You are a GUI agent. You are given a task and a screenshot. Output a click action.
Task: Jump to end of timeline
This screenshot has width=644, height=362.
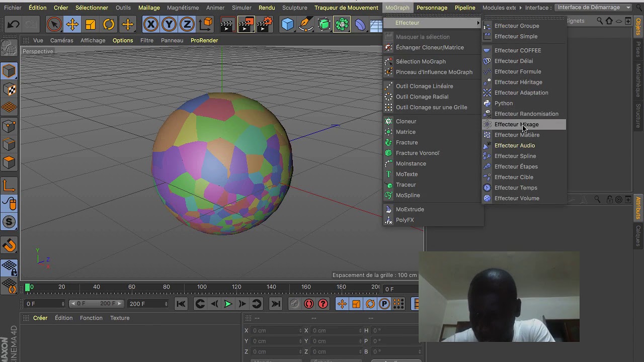(276, 304)
